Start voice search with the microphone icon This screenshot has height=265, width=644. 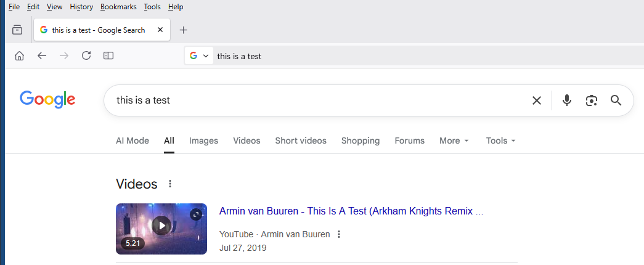click(x=567, y=100)
